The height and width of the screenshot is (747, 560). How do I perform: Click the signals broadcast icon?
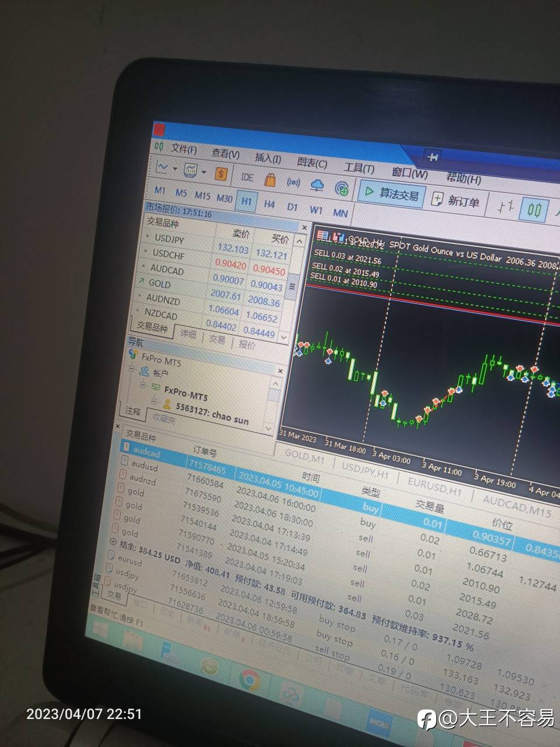293,182
